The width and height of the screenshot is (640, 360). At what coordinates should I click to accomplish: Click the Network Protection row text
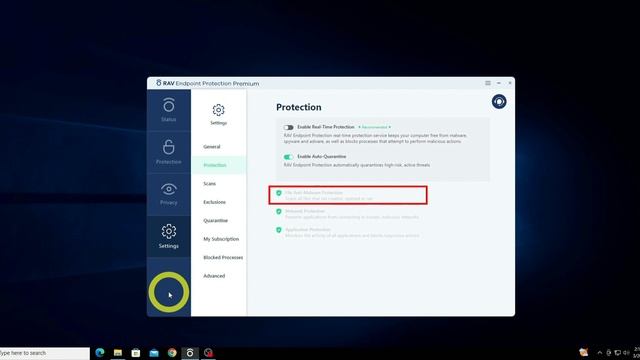352,214
